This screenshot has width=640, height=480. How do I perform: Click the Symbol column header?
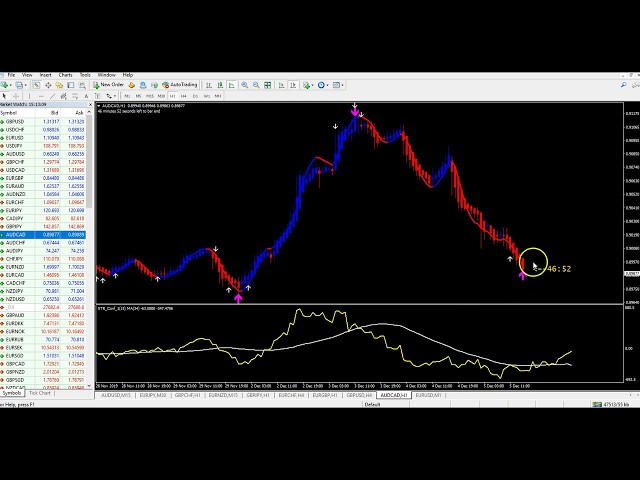tap(12, 112)
